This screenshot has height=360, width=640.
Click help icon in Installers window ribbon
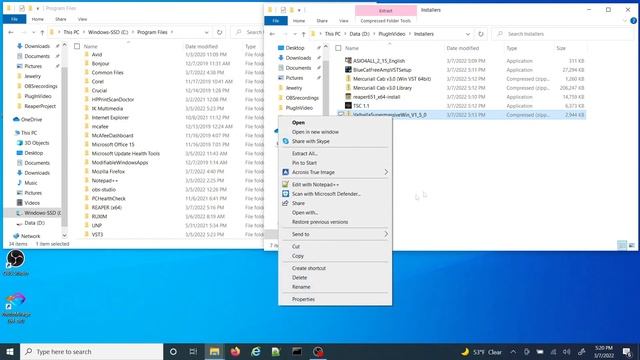pyautogui.click(x=633, y=20)
